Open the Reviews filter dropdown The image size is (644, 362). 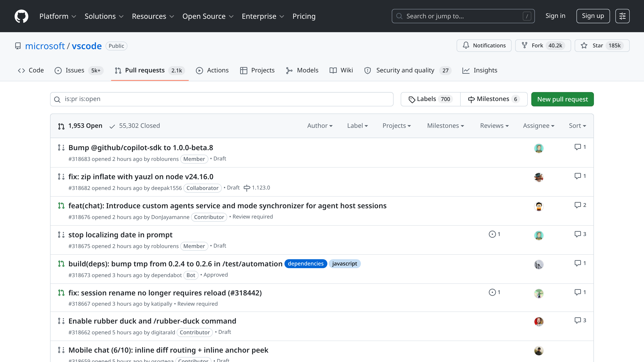[494, 126]
